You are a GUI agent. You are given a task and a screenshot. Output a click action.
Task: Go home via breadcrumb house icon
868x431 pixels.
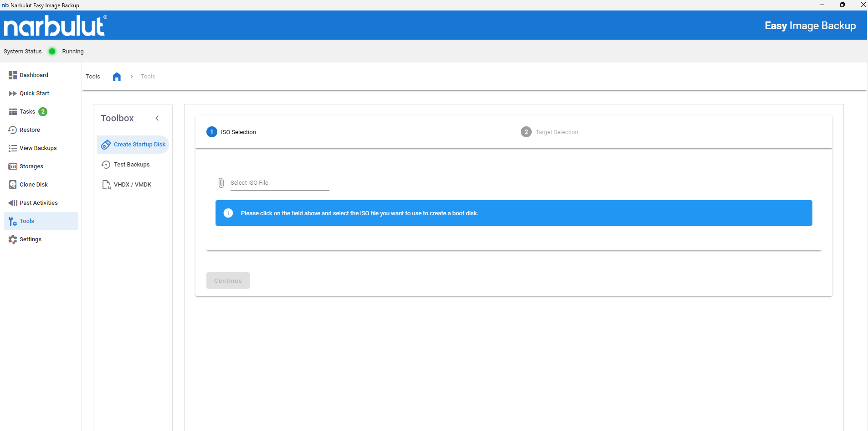(x=117, y=77)
